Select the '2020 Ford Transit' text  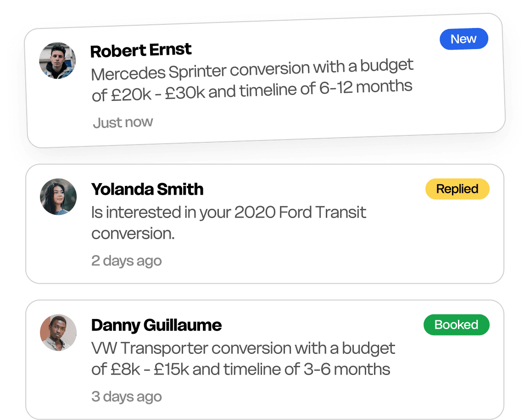pyautogui.click(x=300, y=213)
